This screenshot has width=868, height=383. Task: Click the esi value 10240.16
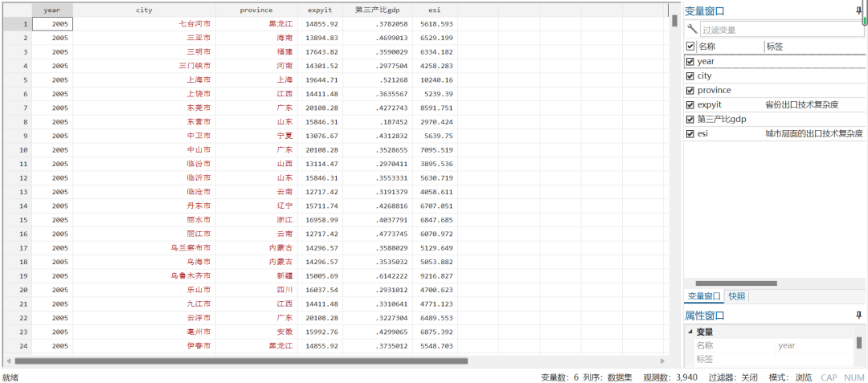436,79
